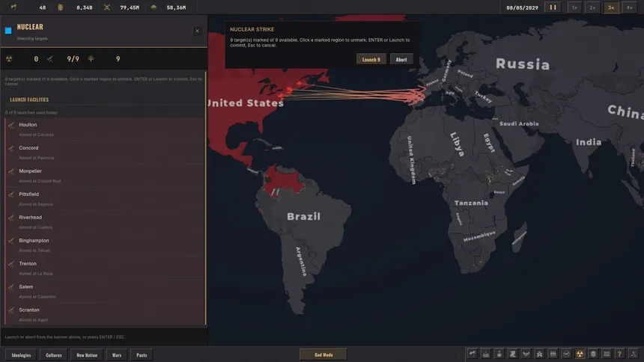The height and width of the screenshot is (362, 644).
Task: Click the fence-like bars icon in bottom toolbar
Action: point(553,354)
